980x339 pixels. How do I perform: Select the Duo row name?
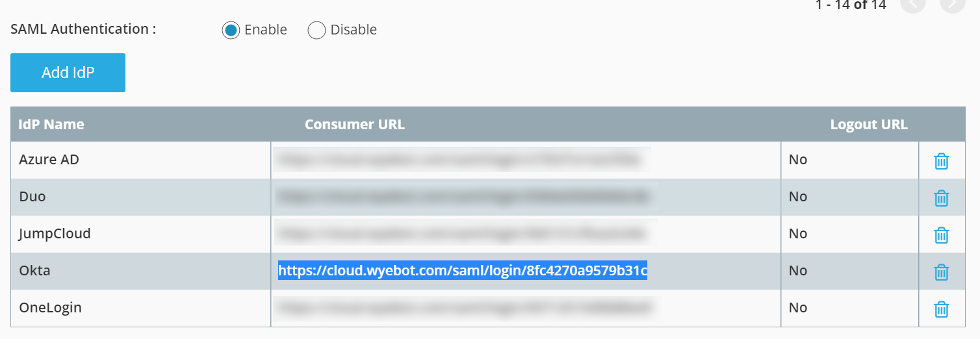pos(32,196)
